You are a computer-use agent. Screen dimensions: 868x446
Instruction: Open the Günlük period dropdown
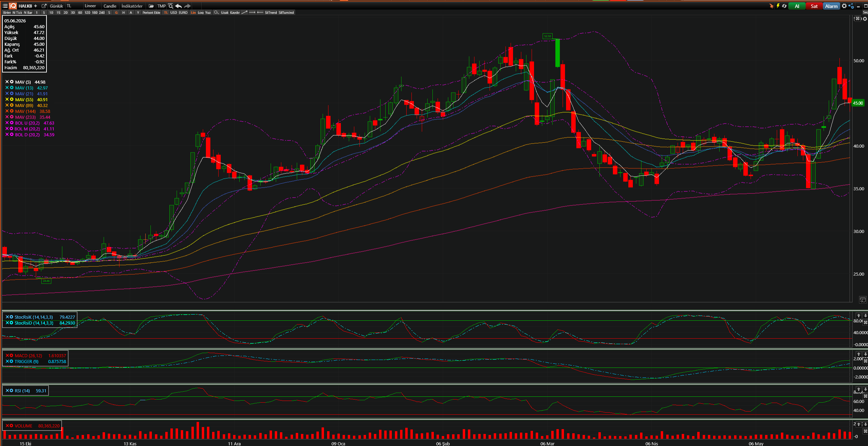click(x=56, y=6)
